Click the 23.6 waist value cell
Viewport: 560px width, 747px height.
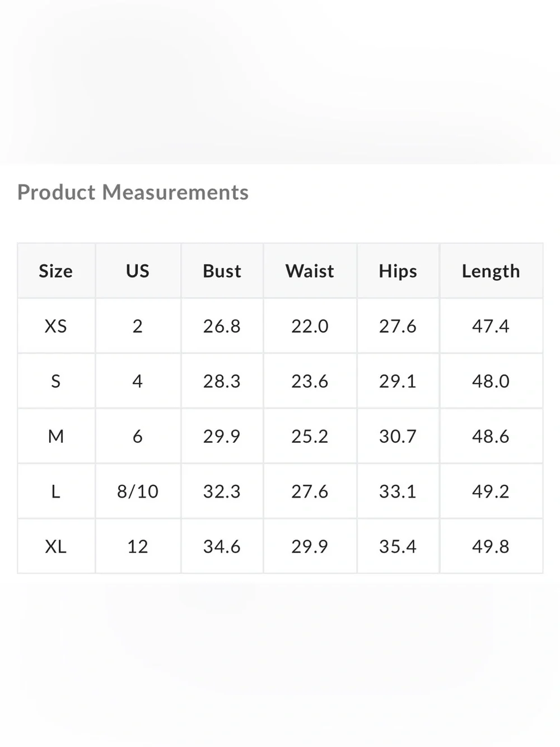(310, 381)
